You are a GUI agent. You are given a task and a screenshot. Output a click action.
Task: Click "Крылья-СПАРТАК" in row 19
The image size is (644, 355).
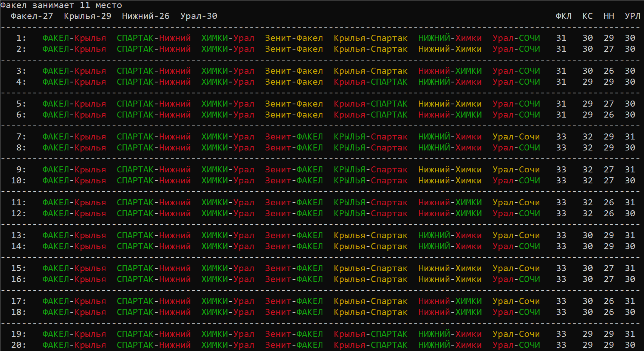click(x=371, y=334)
